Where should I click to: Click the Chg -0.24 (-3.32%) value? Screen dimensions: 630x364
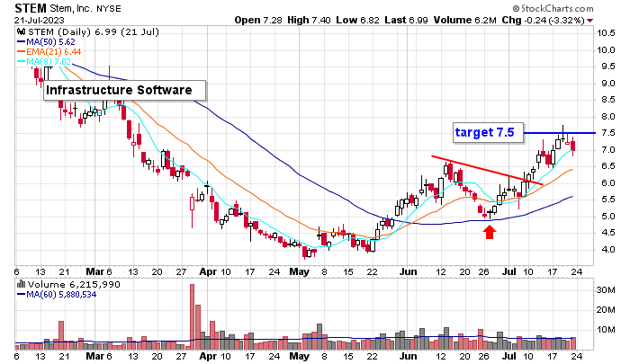pyautogui.click(x=544, y=20)
